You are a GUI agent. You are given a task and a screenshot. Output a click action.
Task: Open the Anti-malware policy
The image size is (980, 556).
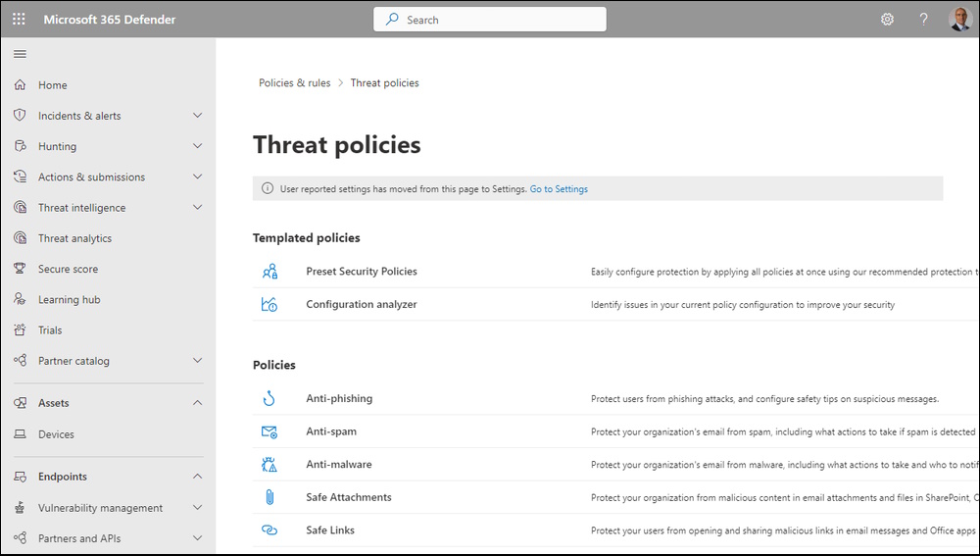click(339, 464)
